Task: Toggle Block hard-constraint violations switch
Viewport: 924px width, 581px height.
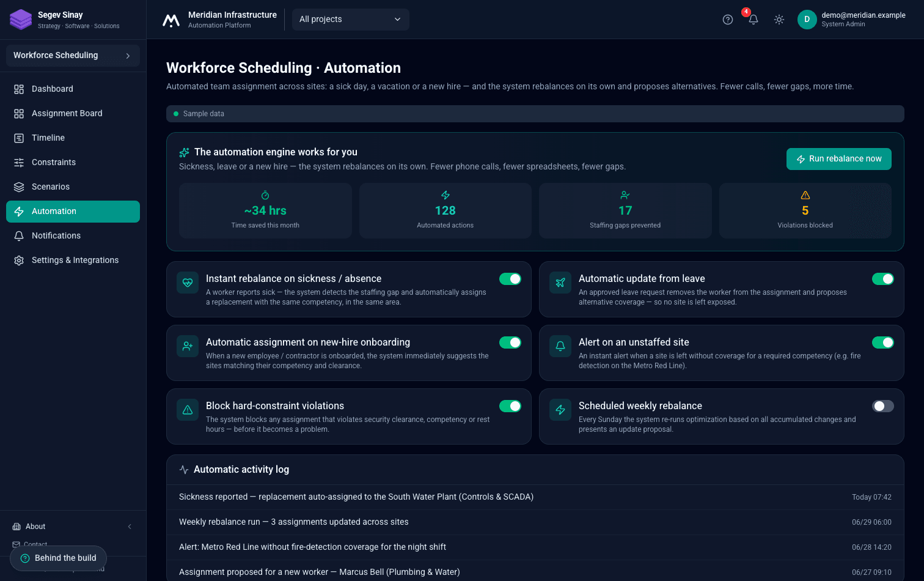Action: coord(510,406)
